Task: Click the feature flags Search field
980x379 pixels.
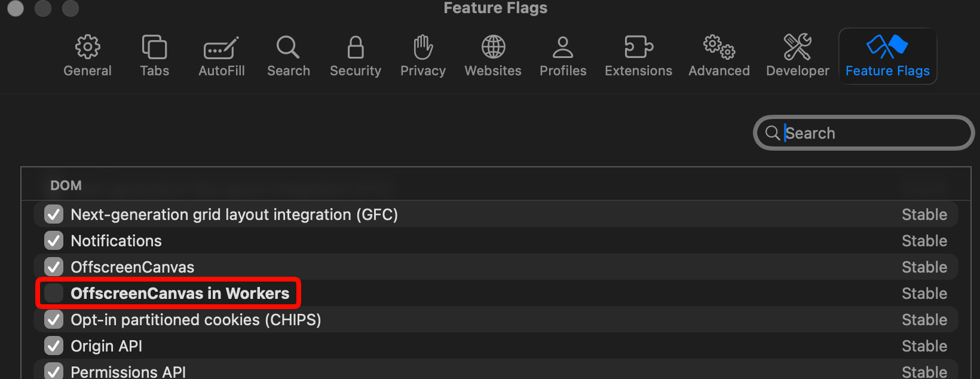Action: (863, 133)
